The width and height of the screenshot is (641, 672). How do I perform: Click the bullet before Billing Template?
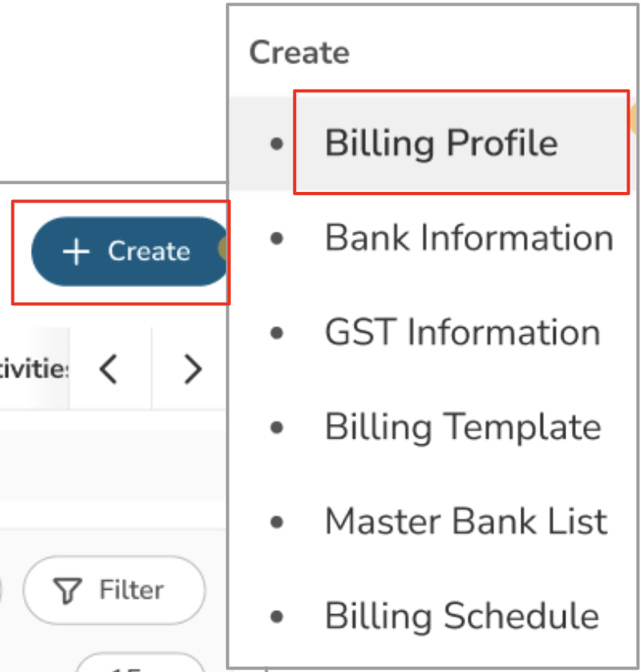coord(277,428)
